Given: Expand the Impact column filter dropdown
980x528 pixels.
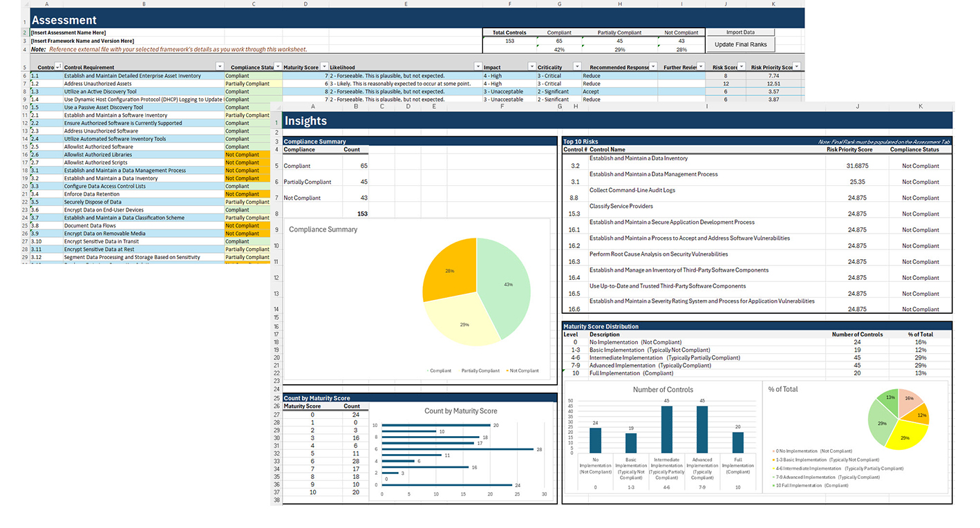Looking at the screenshot, I should click(531, 67).
